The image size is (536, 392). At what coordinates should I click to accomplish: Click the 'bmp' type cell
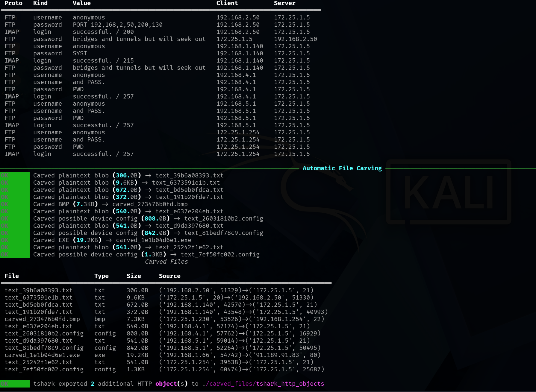point(100,319)
